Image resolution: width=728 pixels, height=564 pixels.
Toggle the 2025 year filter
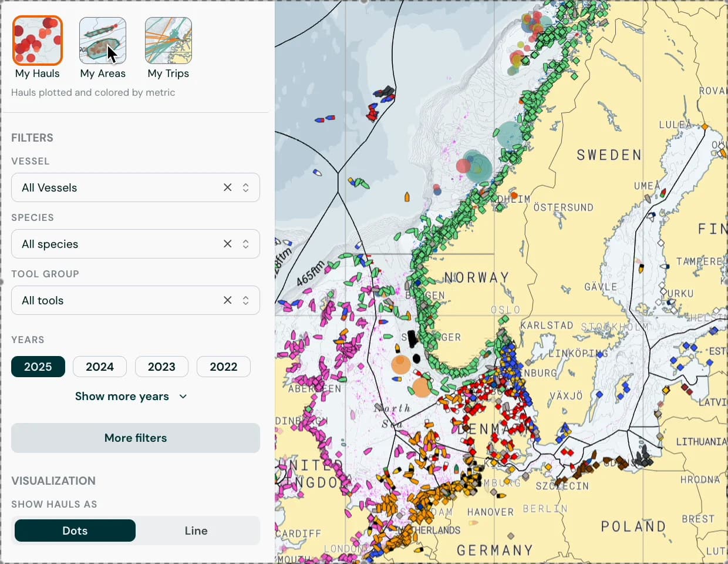click(x=38, y=367)
